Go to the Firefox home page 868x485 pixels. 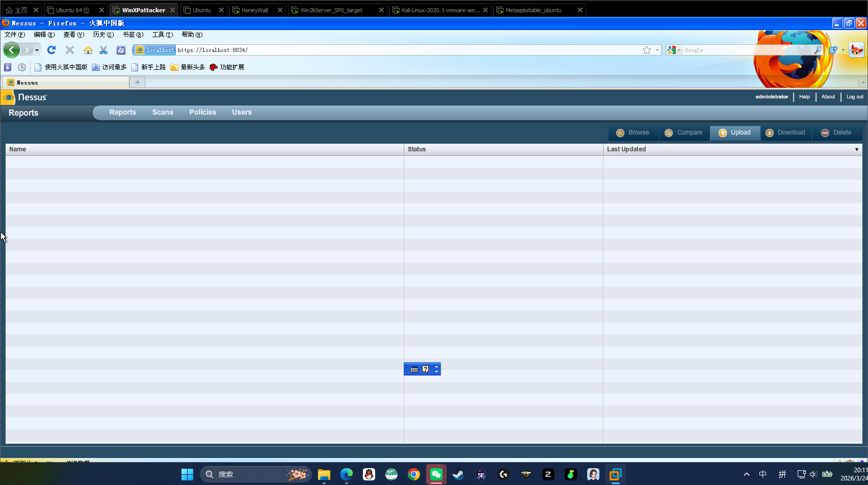click(88, 50)
